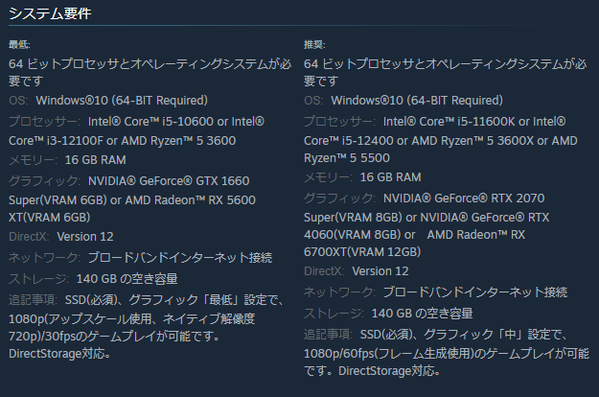Select the XT(VRAM 6GB) line

49,217
